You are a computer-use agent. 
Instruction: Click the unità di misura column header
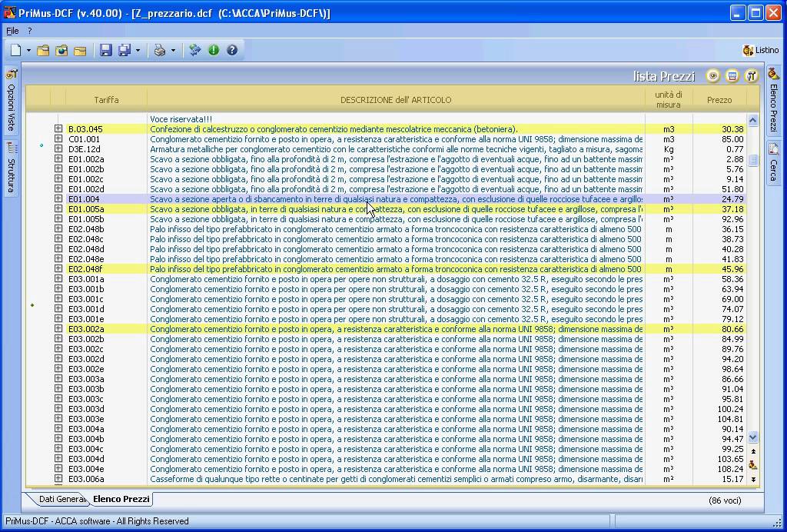(669, 100)
